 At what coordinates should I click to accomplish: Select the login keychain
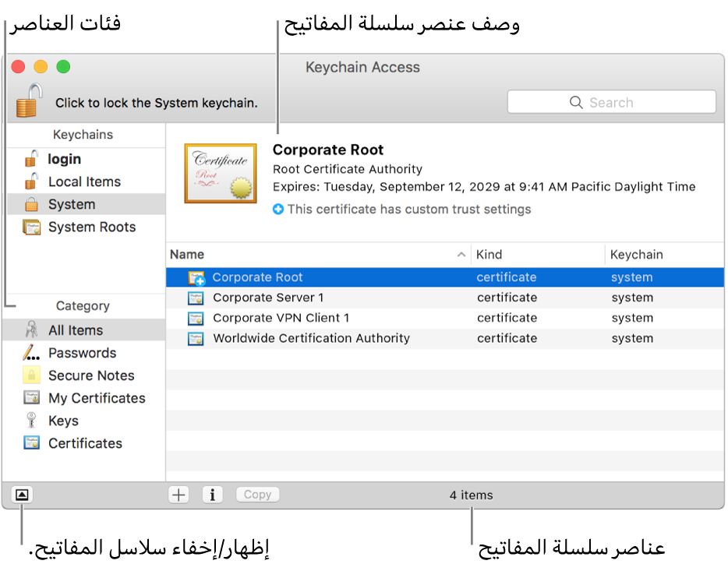coord(87,159)
